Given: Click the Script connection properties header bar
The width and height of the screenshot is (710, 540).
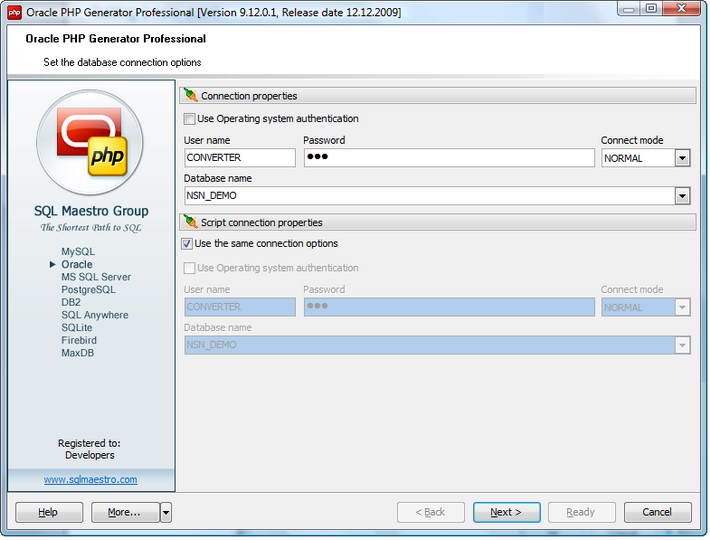Looking at the screenshot, I should click(438, 222).
